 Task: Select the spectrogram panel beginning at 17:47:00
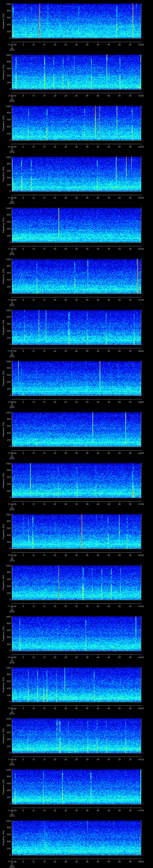[76, 838]
